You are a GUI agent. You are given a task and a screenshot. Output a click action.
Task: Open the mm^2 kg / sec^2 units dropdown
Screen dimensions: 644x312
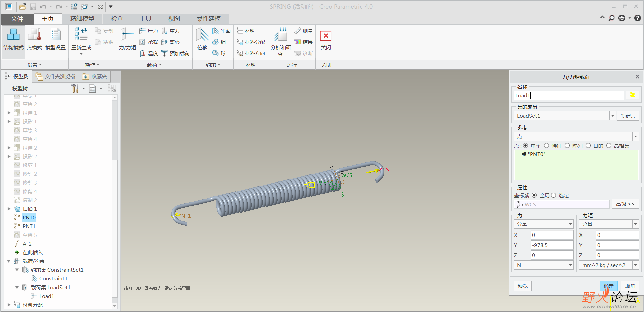636,265
